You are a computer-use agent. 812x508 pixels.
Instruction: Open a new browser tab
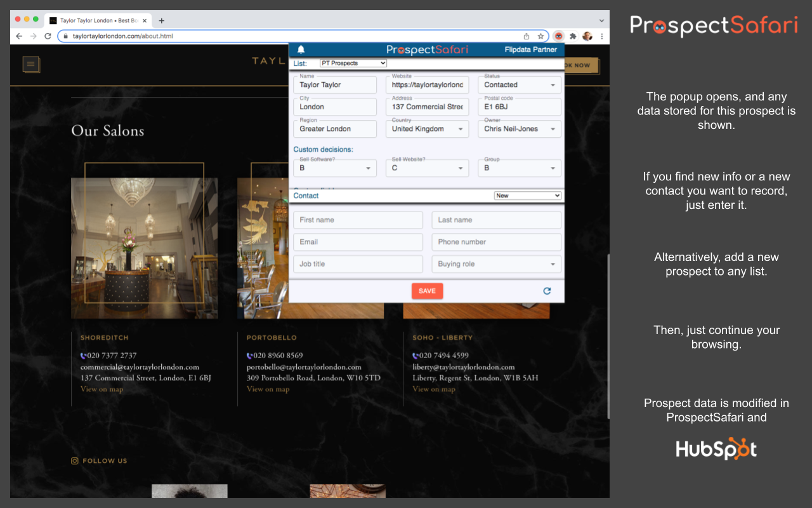point(161,20)
